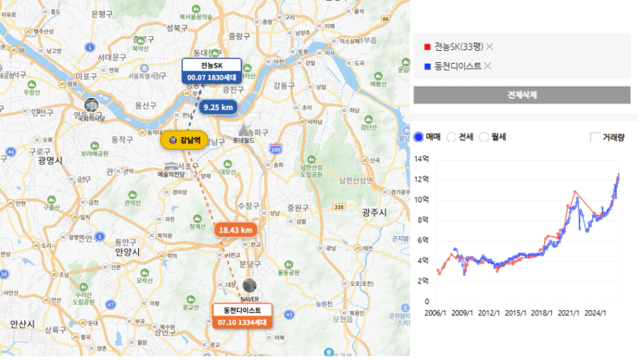Image resolution: width=644 pixels, height=360 pixels.
Task: Click the 동천디이스트 legend text
Action: coord(458,66)
